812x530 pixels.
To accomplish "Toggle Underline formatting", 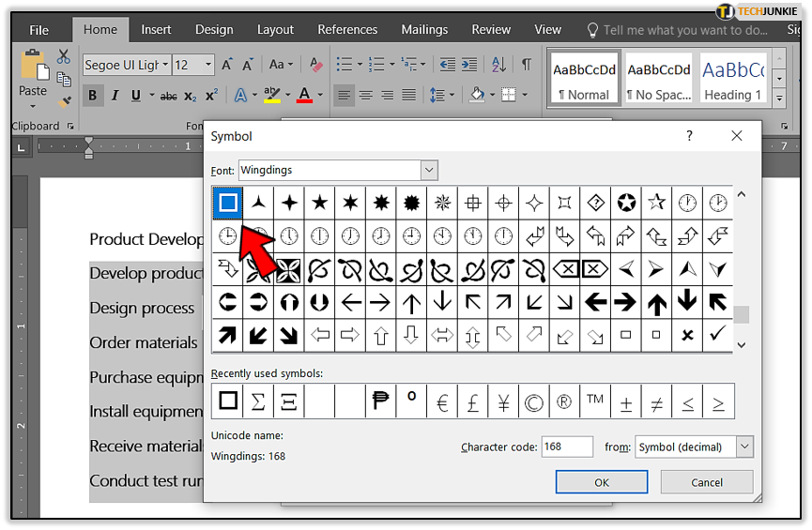I will tap(136, 96).
